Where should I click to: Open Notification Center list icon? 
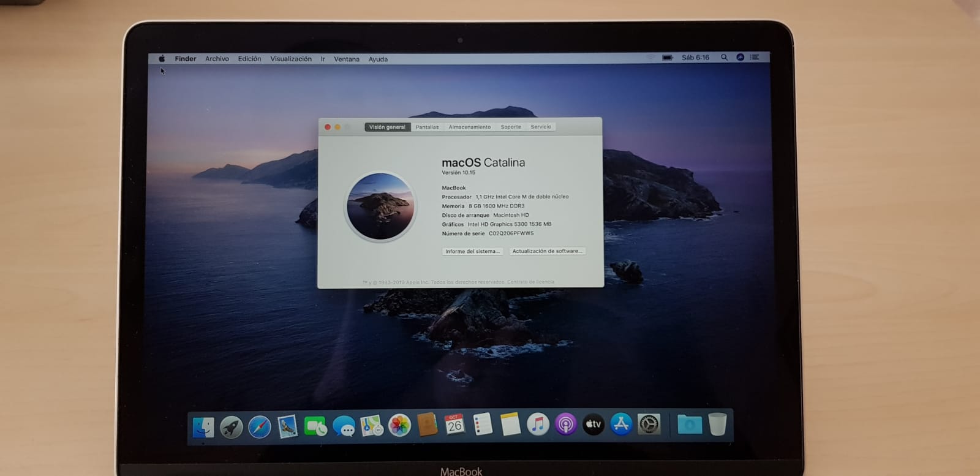tap(755, 57)
